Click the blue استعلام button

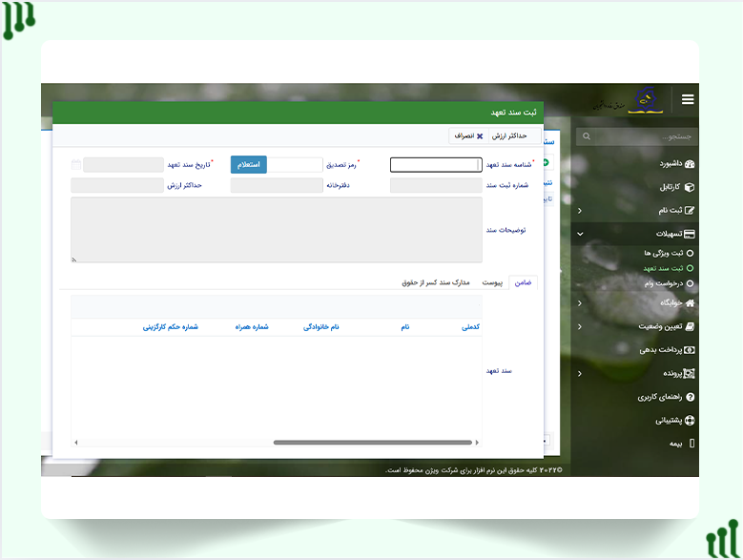[x=248, y=164]
